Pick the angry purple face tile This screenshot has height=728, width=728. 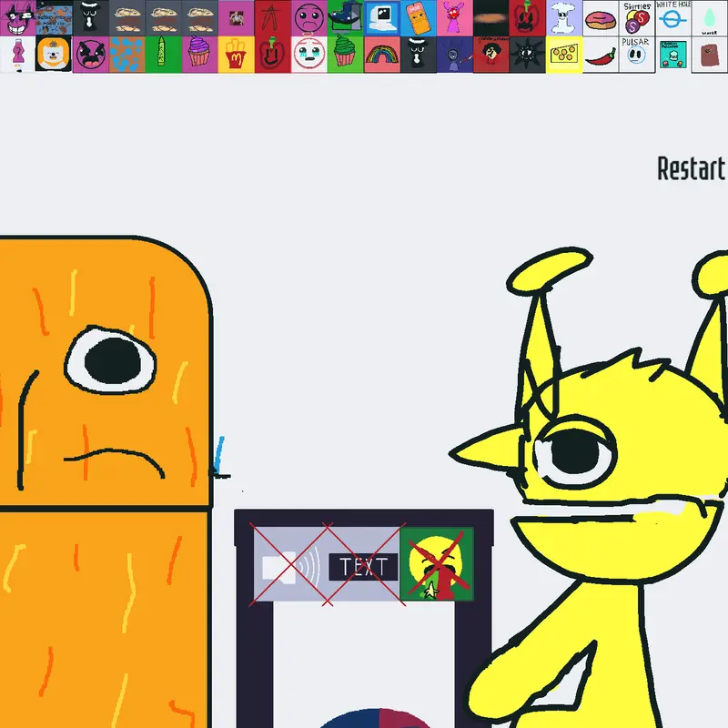[x=91, y=55]
